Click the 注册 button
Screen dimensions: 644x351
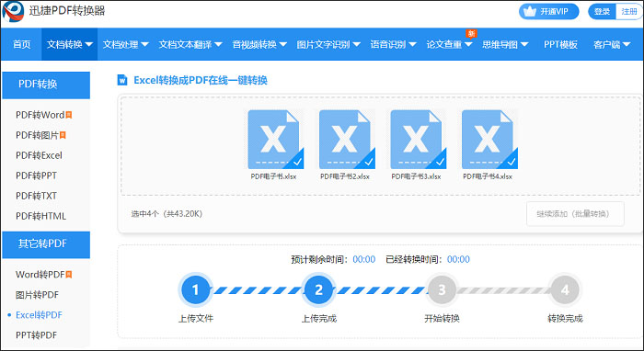(x=628, y=11)
